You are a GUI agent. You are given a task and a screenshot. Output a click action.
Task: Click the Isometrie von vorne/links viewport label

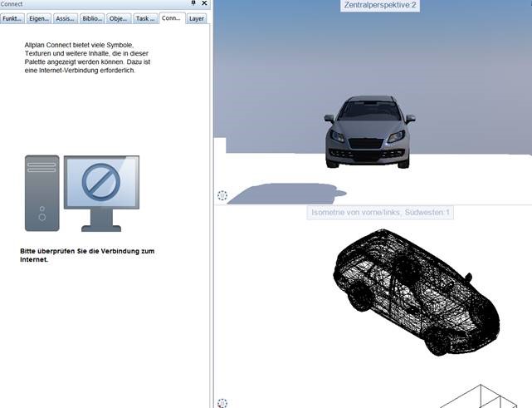tap(380, 213)
